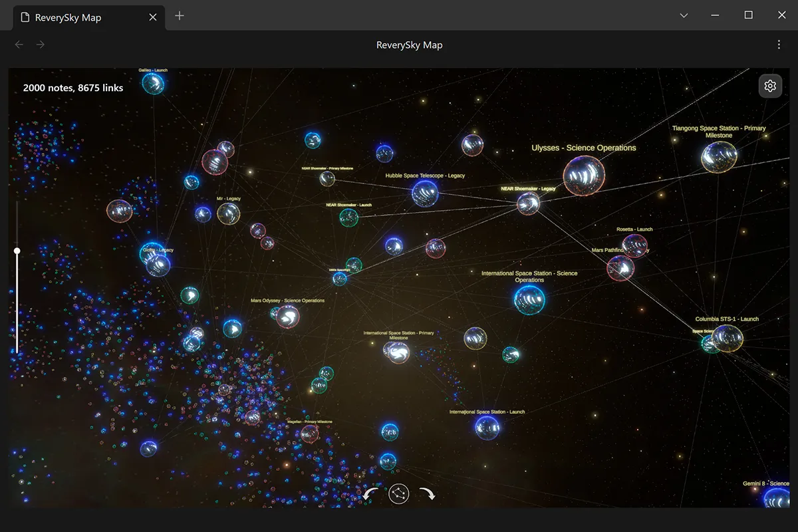Rotate the map view left

click(x=371, y=493)
